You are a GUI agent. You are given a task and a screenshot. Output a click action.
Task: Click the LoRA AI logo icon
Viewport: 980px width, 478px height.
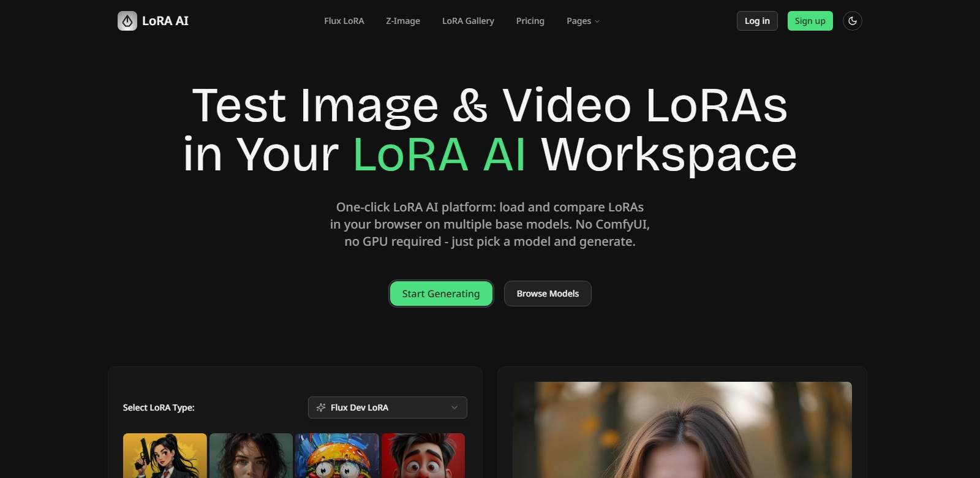tap(127, 21)
